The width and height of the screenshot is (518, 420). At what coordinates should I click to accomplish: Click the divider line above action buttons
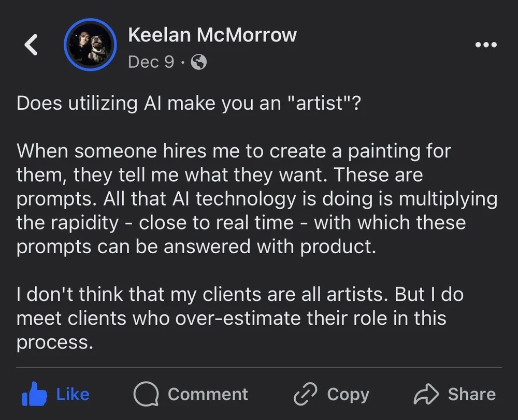(259, 367)
